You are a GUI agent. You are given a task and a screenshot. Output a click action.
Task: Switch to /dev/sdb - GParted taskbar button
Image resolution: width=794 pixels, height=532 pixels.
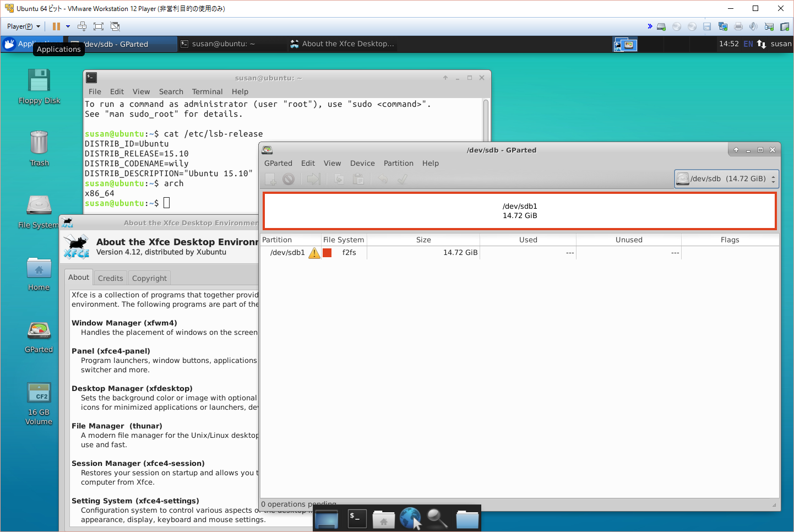click(x=123, y=44)
